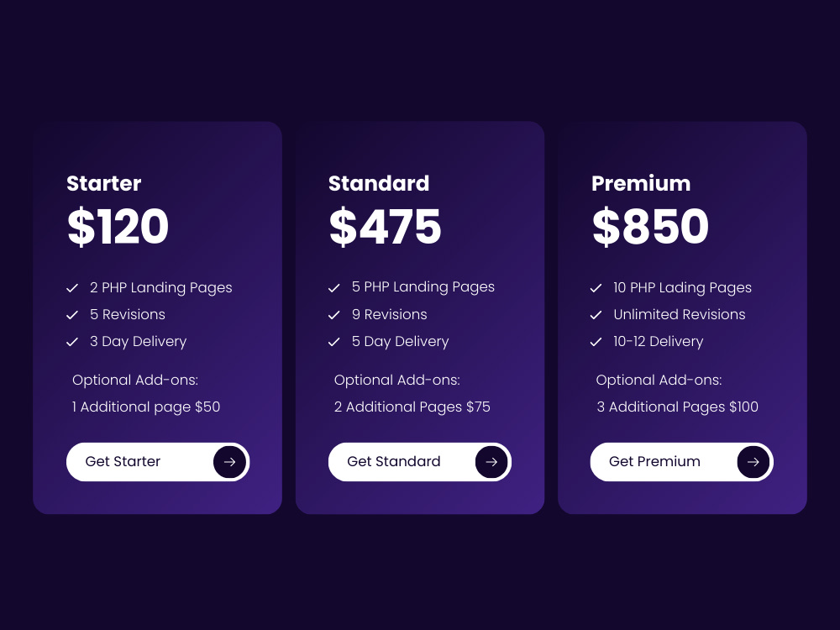The width and height of the screenshot is (840, 630).
Task: Click checkmark beside 2 PHP Landing Pages
Action: click(72, 288)
